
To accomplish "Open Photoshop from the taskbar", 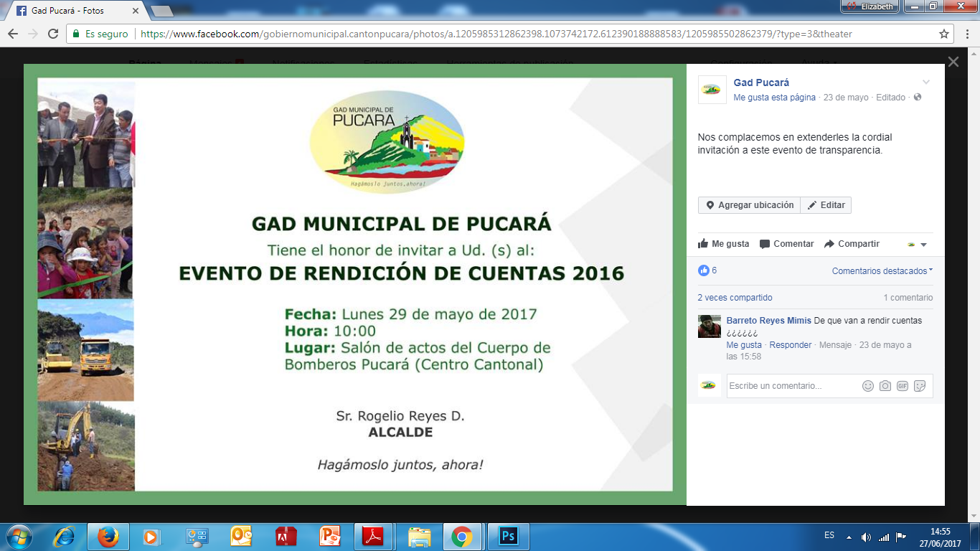I will click(508, 537).
